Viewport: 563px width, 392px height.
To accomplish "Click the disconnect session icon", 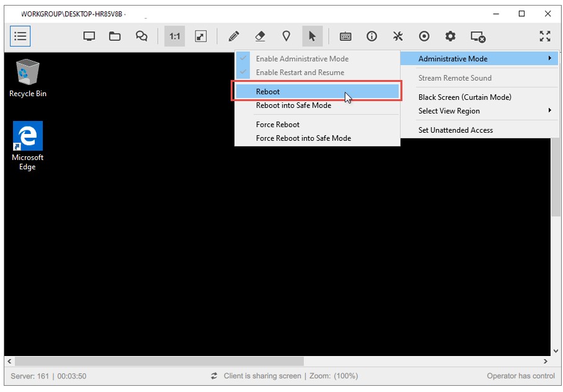I will [478, 36].
